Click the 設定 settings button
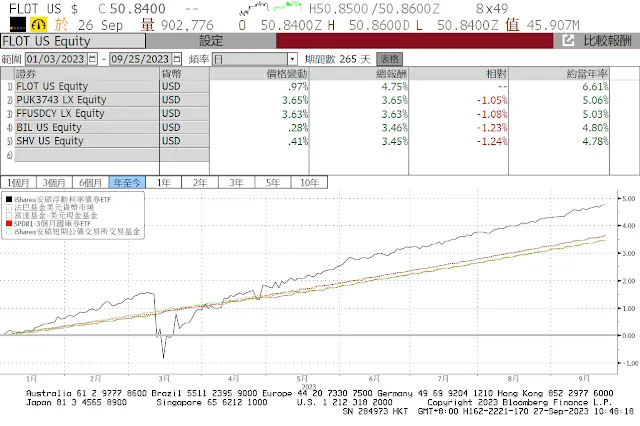This screenshot has height=426, width=640. click(211, 41)
